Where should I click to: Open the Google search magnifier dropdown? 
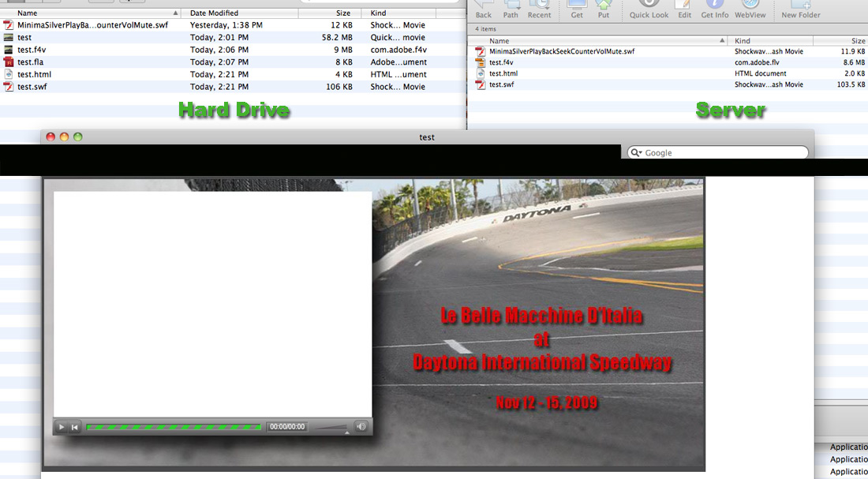636,152
